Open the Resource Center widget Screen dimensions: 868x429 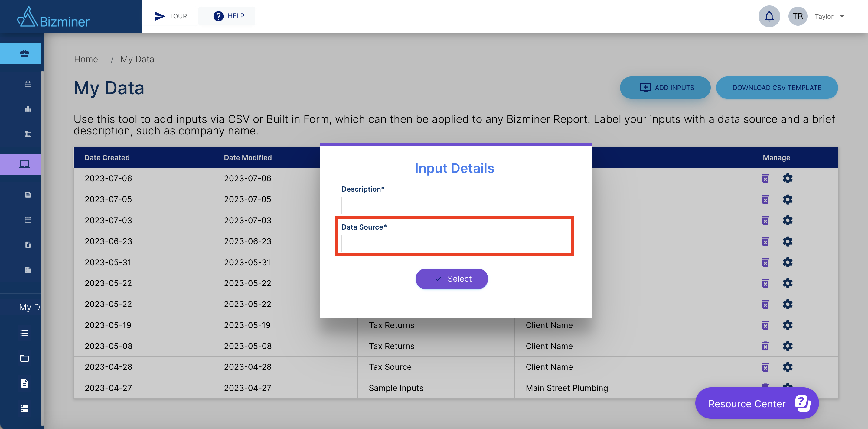click(757, 403)
